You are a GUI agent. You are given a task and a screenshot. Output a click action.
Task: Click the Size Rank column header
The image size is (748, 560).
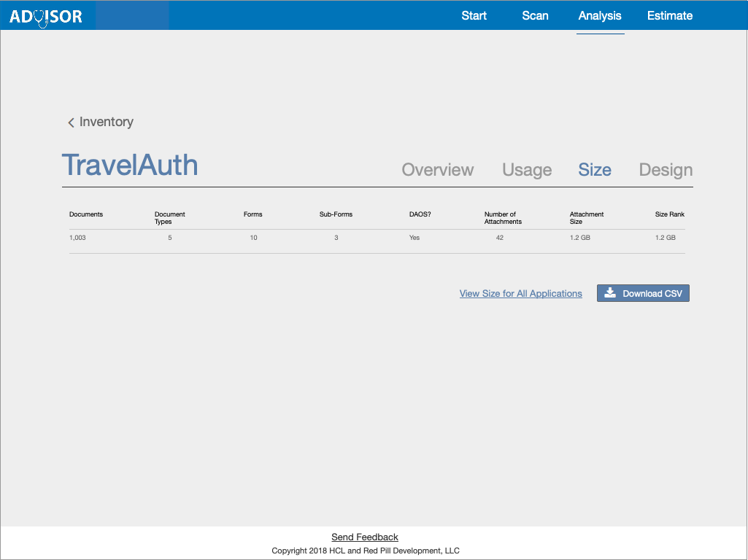(670, 214)
